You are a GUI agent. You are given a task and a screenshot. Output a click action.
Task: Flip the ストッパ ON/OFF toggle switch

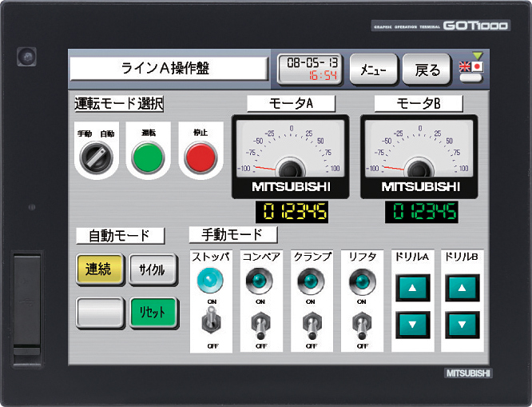210,325
